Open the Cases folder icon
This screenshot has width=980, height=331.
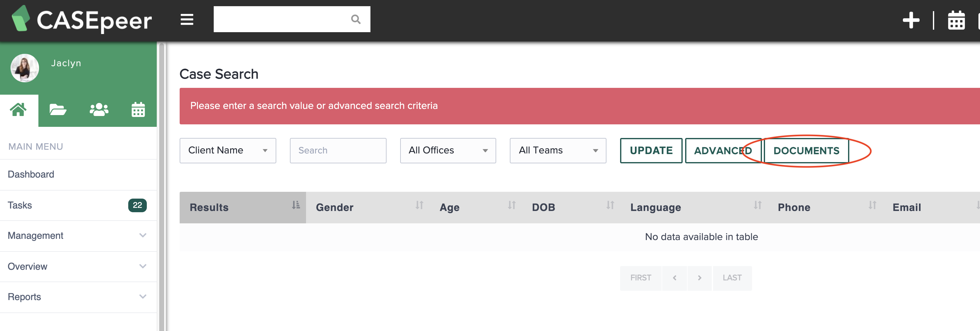pos(58,110)
